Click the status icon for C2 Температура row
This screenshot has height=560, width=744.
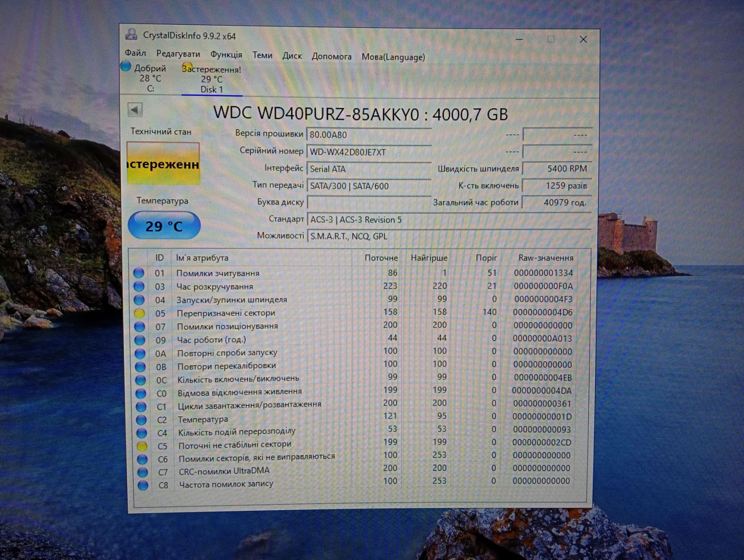pyautogui.click(x=141, y=420)
